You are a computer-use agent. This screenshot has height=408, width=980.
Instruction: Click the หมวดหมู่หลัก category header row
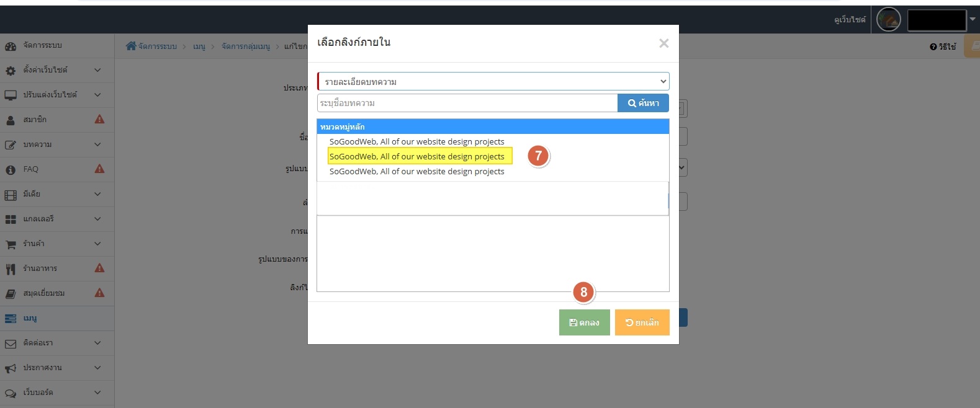(x=493, y=126)
